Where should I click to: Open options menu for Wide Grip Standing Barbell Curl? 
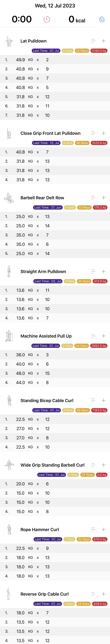pos(93,465)
